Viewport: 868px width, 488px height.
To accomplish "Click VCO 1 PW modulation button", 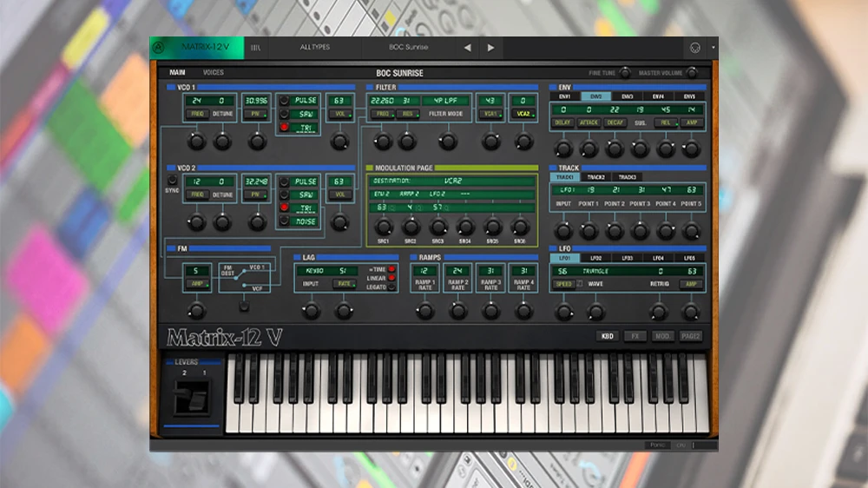I will 256,114.
